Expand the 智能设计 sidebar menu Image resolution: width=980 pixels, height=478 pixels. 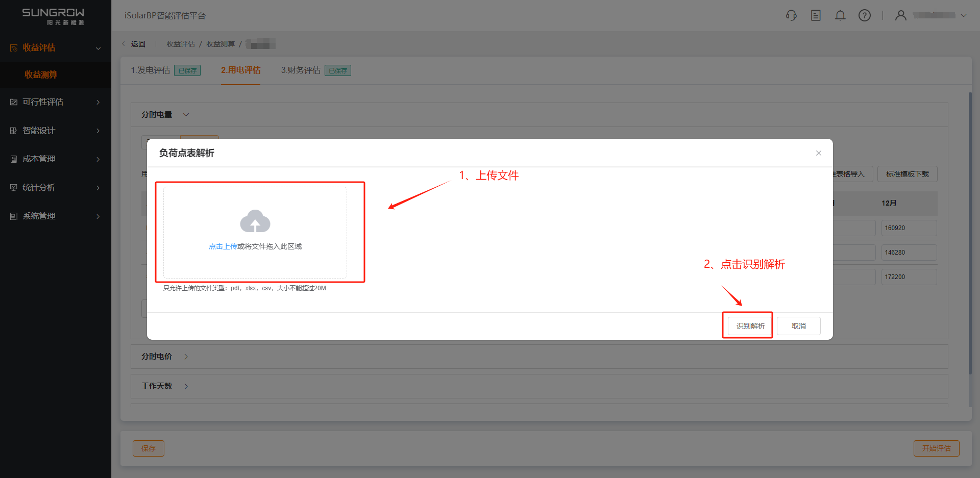tap(55, 131)
